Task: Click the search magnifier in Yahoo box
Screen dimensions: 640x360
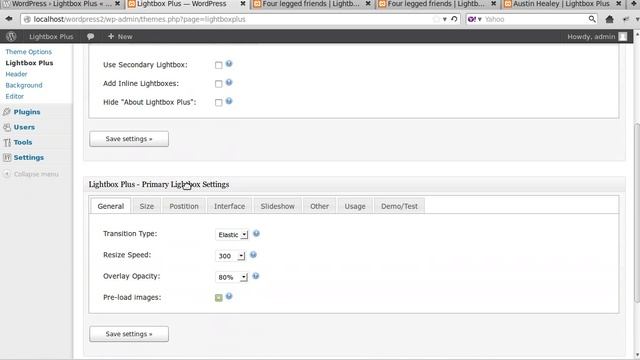Action: (x=592, y=19)
